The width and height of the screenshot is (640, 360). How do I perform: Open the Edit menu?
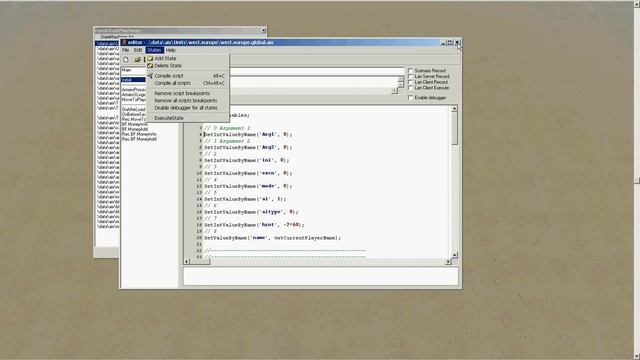coord(138,50)
